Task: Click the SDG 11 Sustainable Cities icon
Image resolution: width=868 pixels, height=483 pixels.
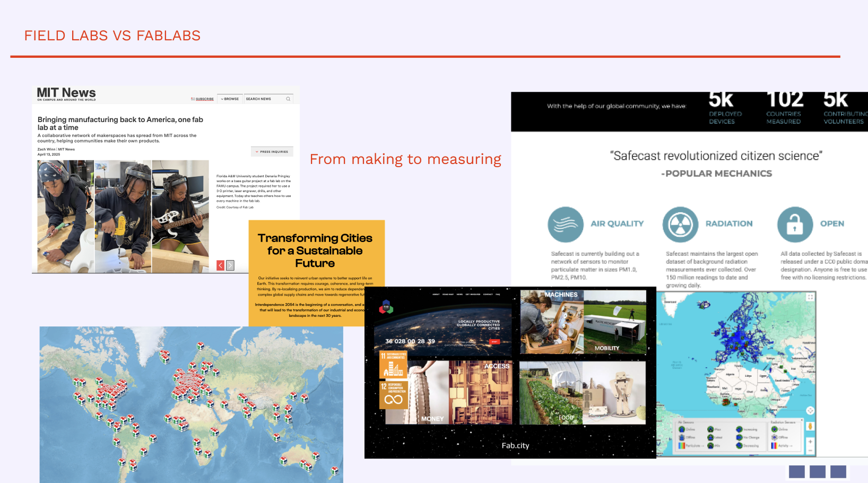Action: click(394, 365)
